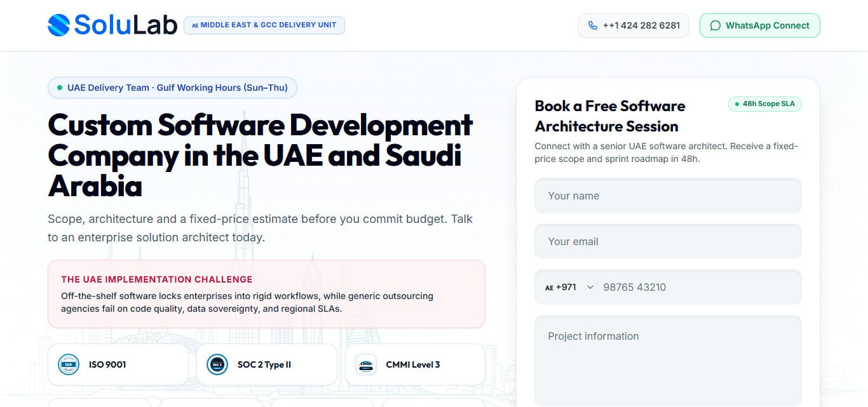Click the ISO 9001 label

(x=107, y=364)
